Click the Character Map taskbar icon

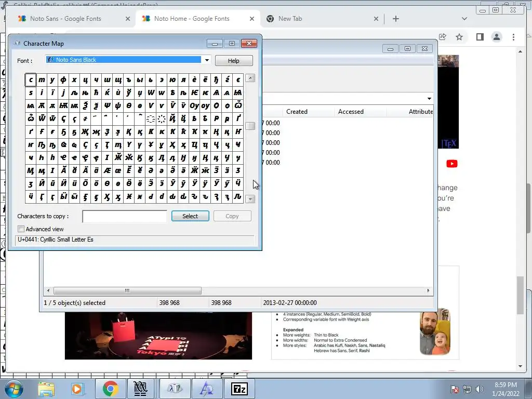(175, 389)
